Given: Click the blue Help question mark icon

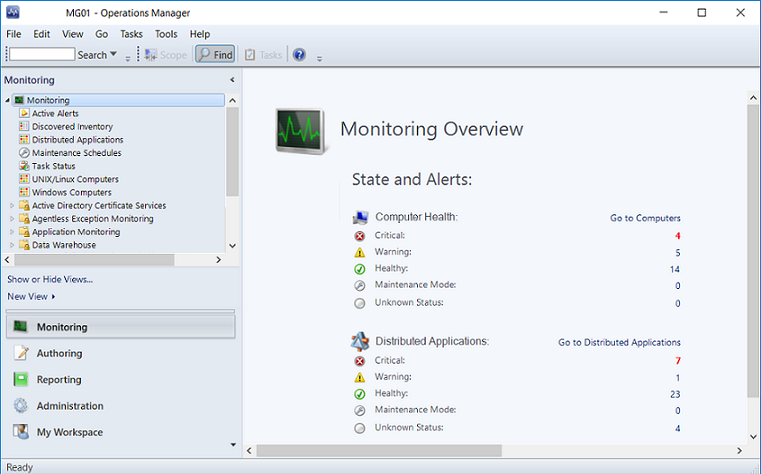Looking at the screenshot, I should pyautogui.click(x=299, y=55).
